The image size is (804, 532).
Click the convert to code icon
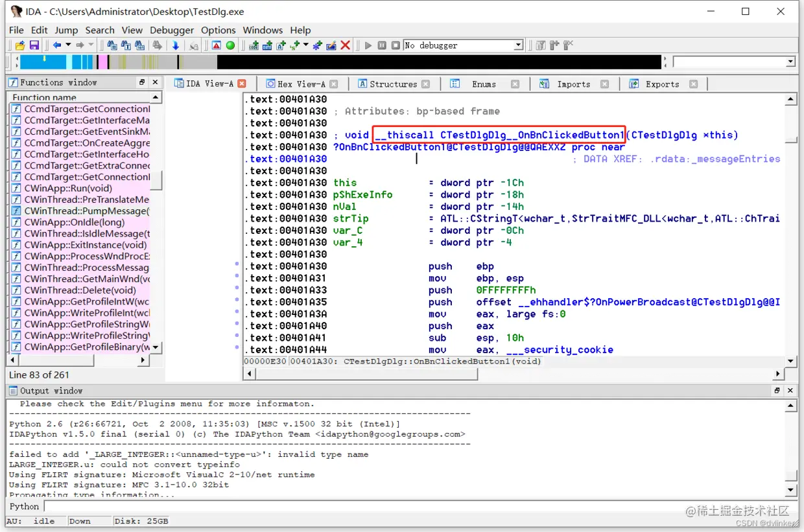(x=254, y=45)
